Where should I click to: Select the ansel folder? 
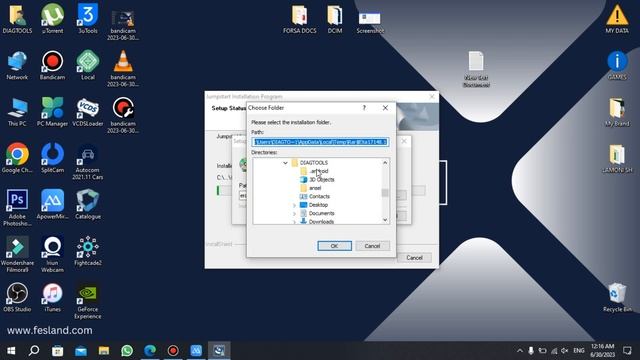(x=315, y=188)
